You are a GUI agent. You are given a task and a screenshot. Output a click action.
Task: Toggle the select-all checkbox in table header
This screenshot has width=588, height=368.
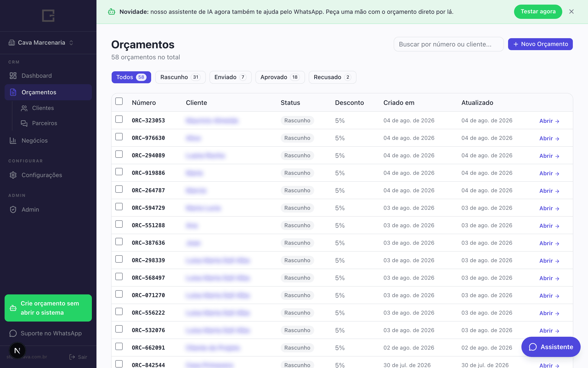[119, 101]
